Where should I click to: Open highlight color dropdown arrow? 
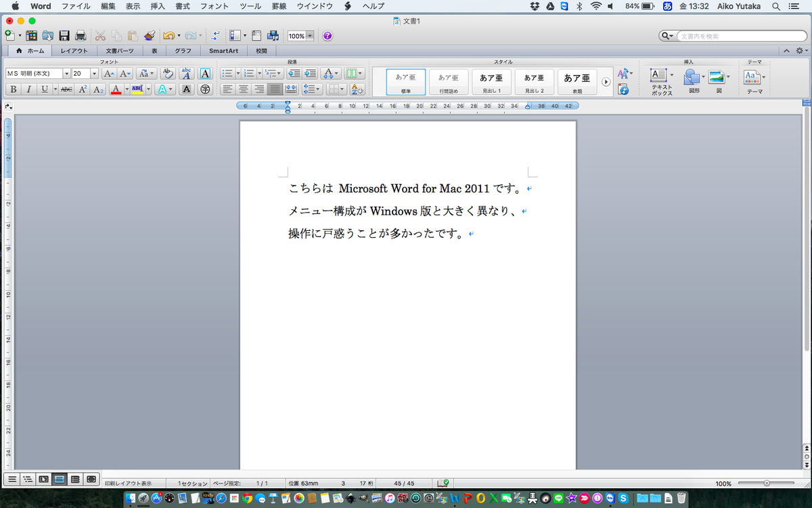pyautogui.click(x=148, y=89)
